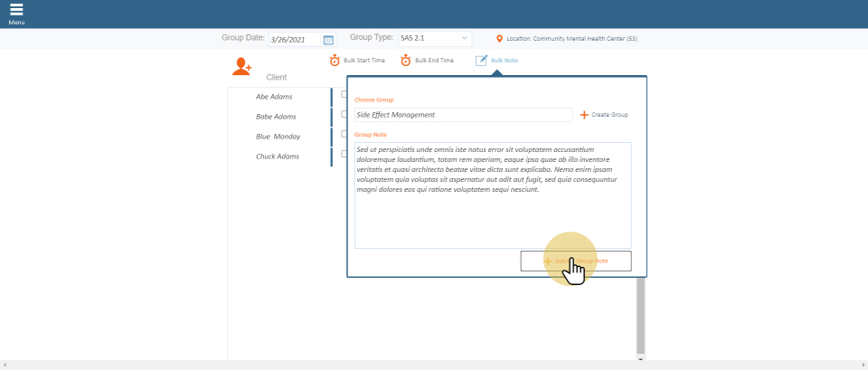Open the Group Date calendar picker
868x371 pixels.
(x=328, y=39)
